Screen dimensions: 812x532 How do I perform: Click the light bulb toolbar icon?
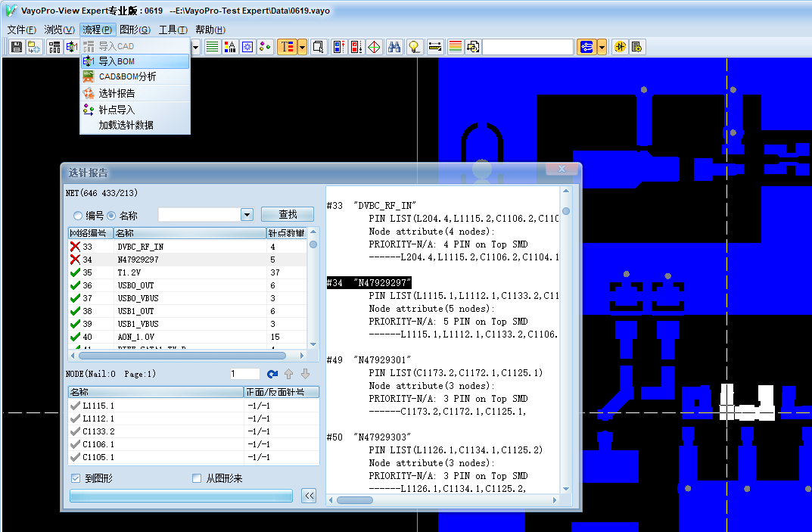[x=414, y=47]
